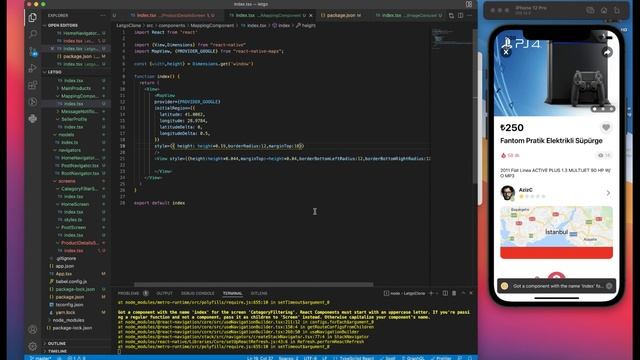Click the simulator rotate device icon
This screenshot has width=640, height=360.
617,10
